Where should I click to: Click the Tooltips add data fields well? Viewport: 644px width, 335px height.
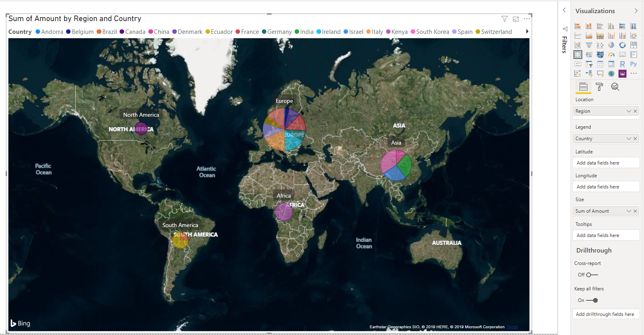click(x=606, y=235)
